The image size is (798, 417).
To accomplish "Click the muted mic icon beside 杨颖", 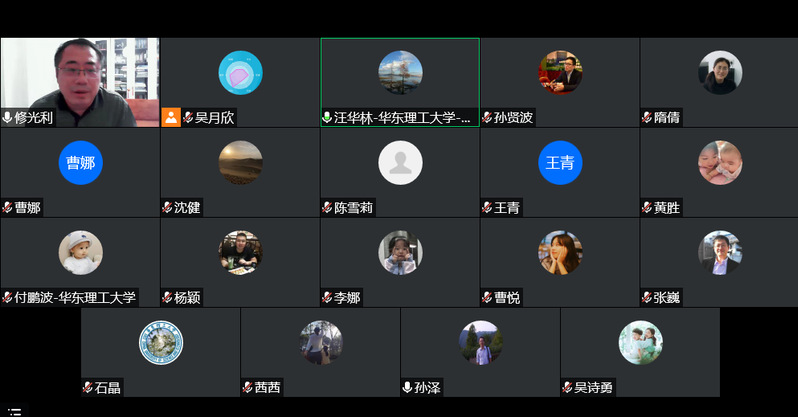I will [167, 297].
